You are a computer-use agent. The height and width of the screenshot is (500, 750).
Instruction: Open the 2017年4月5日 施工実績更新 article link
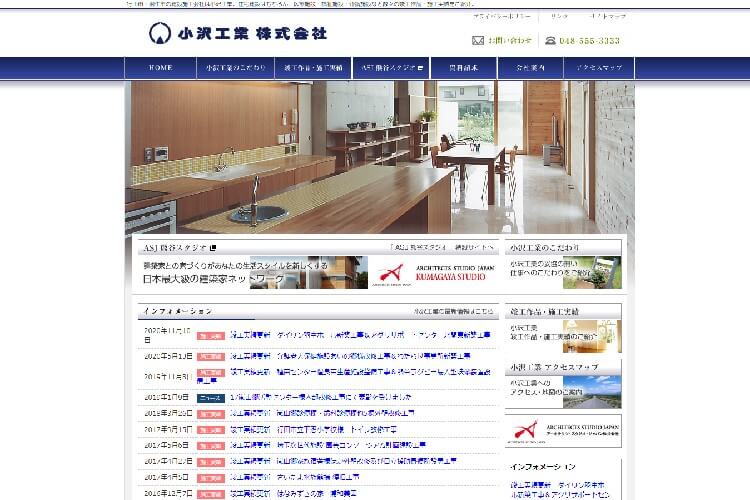tap(294, 477)
